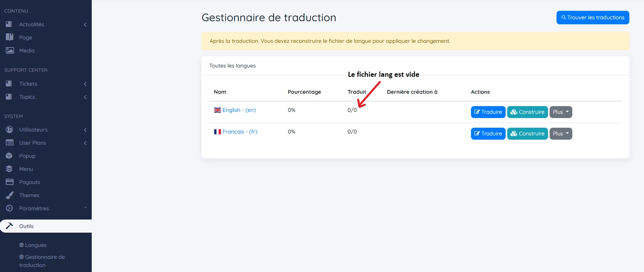644x272 pixels.
Task: Click the Outils hammer icon
Action: 9,226
